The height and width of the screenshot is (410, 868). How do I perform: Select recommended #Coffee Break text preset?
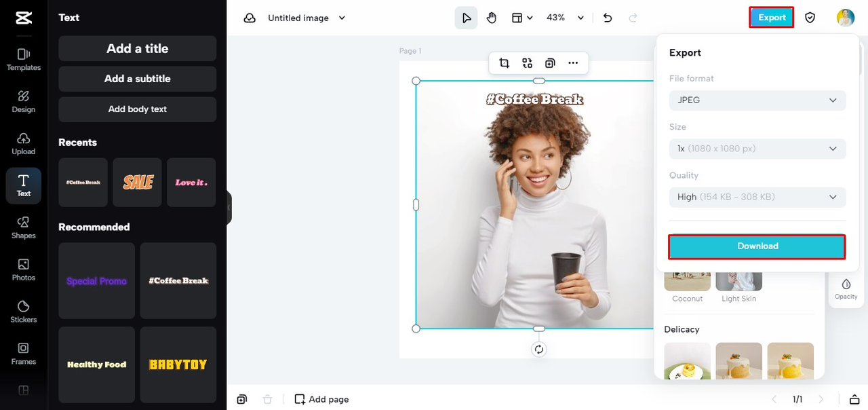point(178,281)
